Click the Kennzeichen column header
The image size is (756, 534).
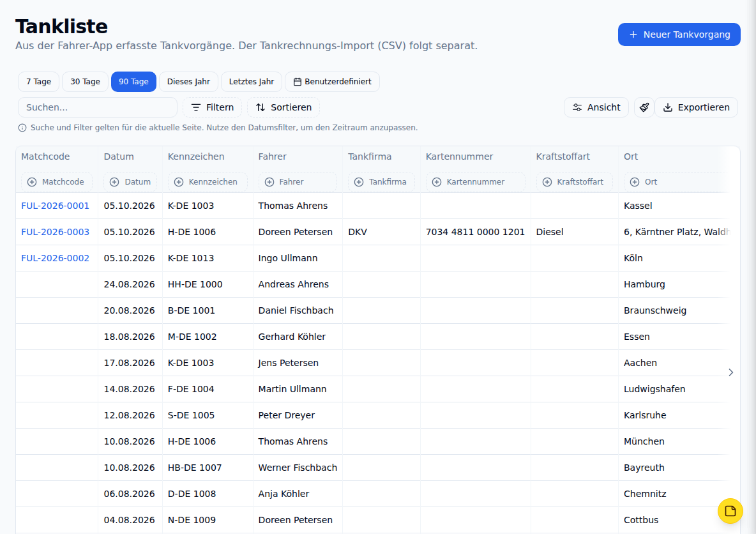point(196,156)
